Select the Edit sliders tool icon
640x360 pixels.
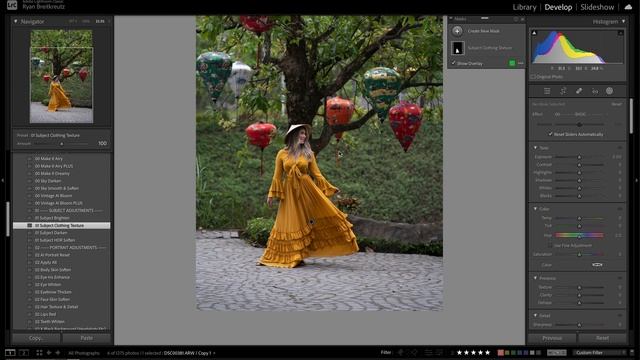[547, 91]
